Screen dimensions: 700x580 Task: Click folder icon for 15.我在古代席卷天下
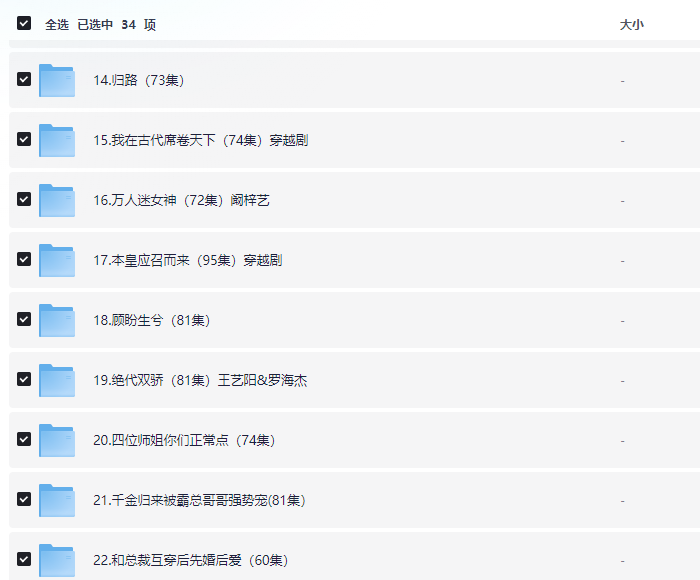click(x=57, y=140)
